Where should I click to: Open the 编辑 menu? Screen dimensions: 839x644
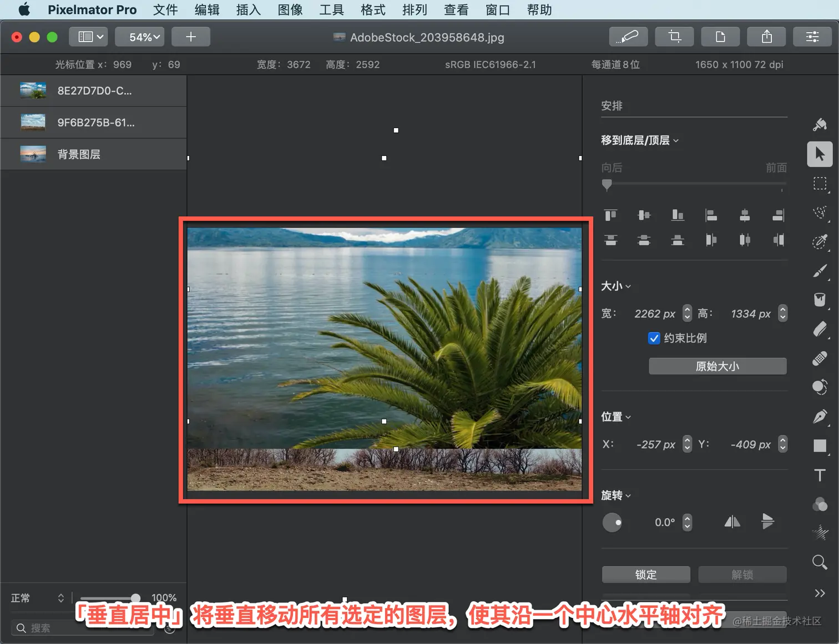(207, 10)
